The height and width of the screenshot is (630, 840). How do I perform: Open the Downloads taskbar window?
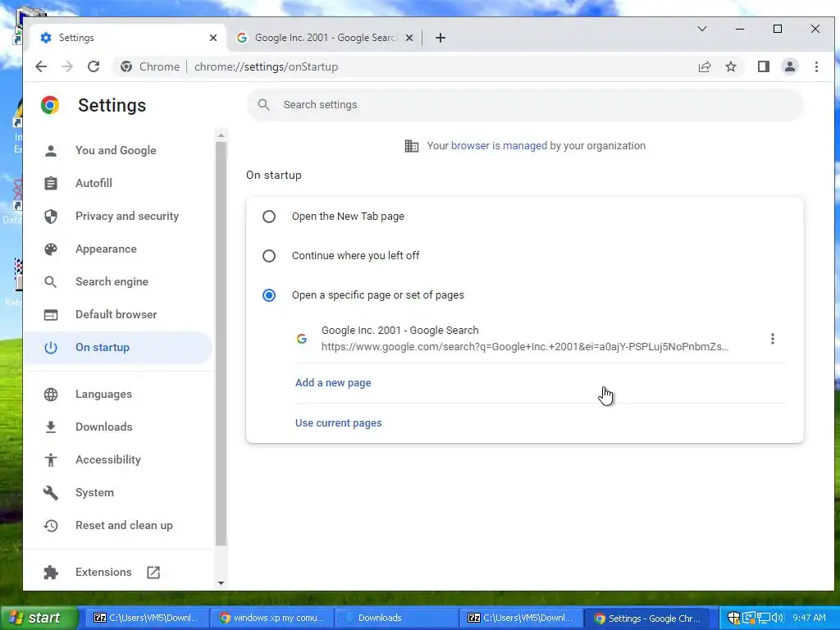coord(398,618)
